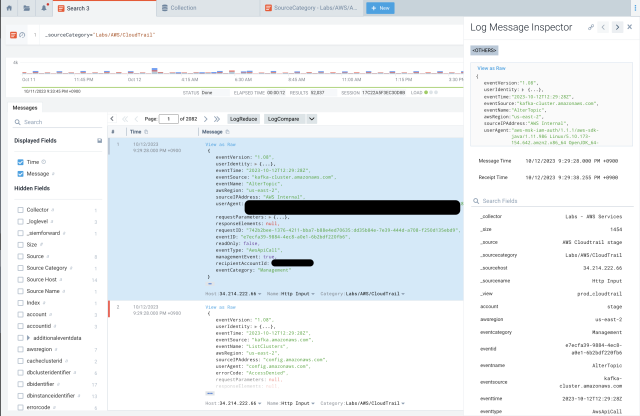Open the notifications bell icon
The width and height of the screenshot is (640, 416).
(x=44, y=8)
